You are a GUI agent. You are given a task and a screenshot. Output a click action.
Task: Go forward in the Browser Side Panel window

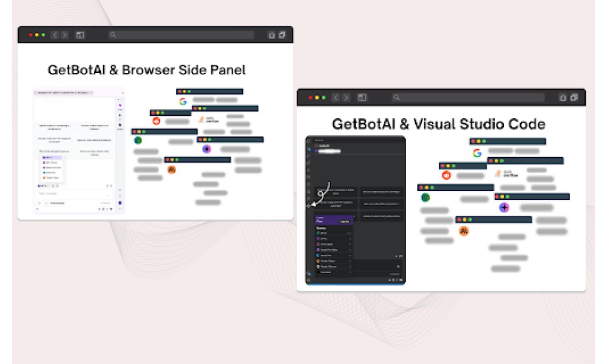click(65, 35)
